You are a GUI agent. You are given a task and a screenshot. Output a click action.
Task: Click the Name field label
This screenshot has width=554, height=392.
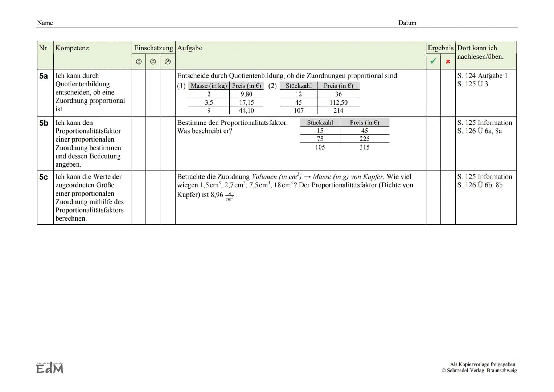point(45,23)
